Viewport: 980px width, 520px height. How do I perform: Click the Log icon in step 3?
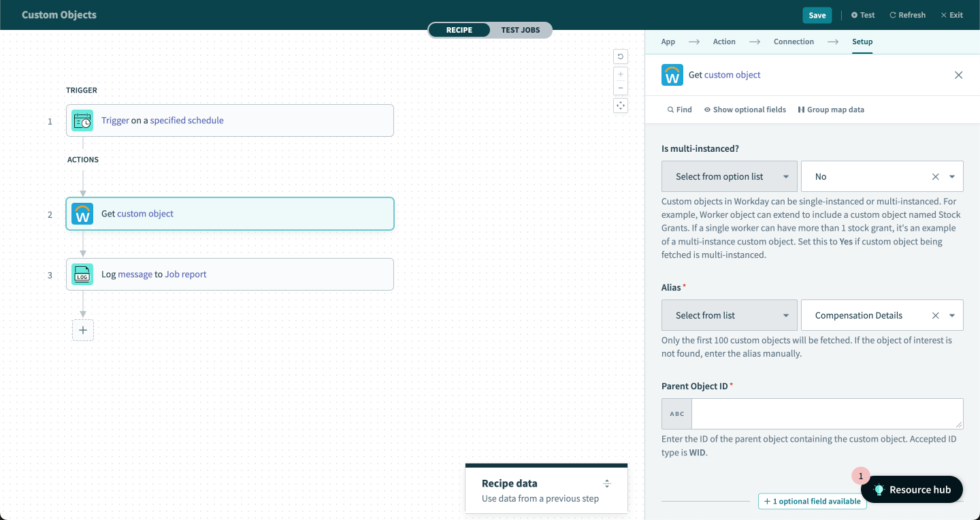(82, 274)
